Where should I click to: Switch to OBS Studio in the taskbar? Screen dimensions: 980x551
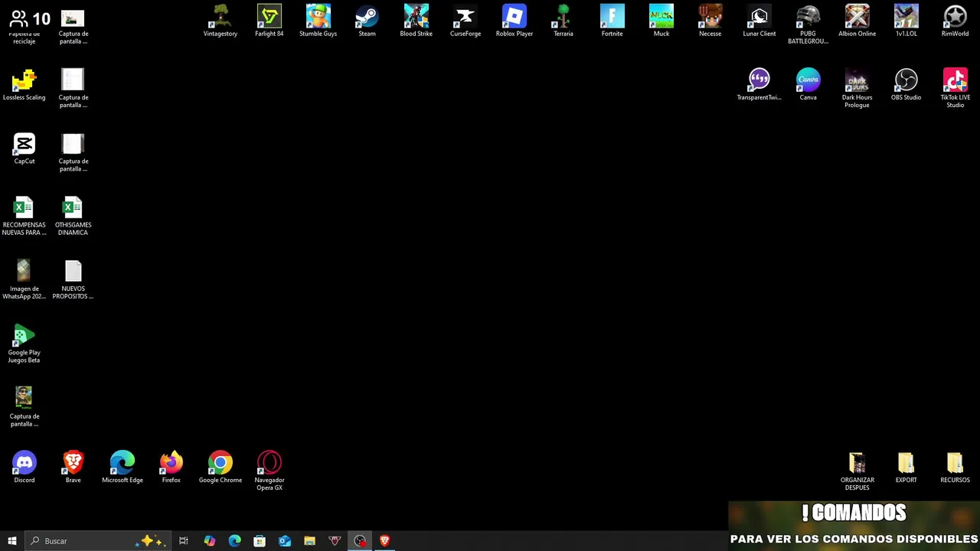(360, 541)
